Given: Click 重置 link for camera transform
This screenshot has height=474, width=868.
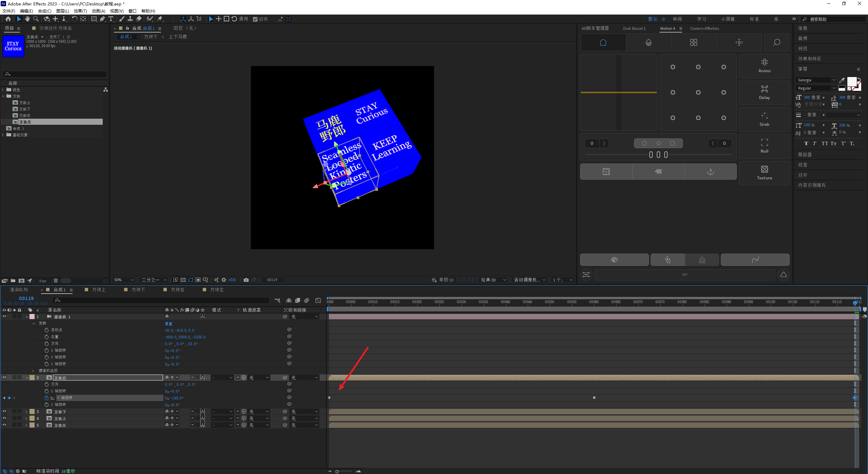Looking at the screenshot, I should (x=169, y=323).
